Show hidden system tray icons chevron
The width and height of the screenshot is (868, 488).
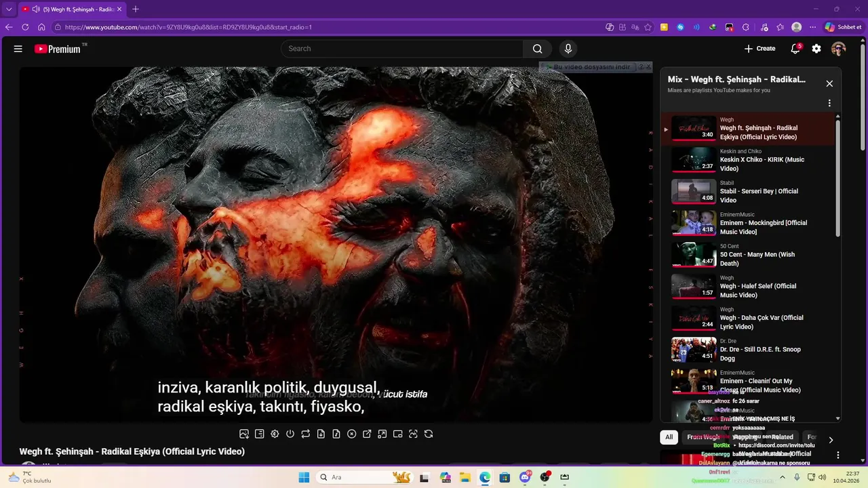(782, 477)
